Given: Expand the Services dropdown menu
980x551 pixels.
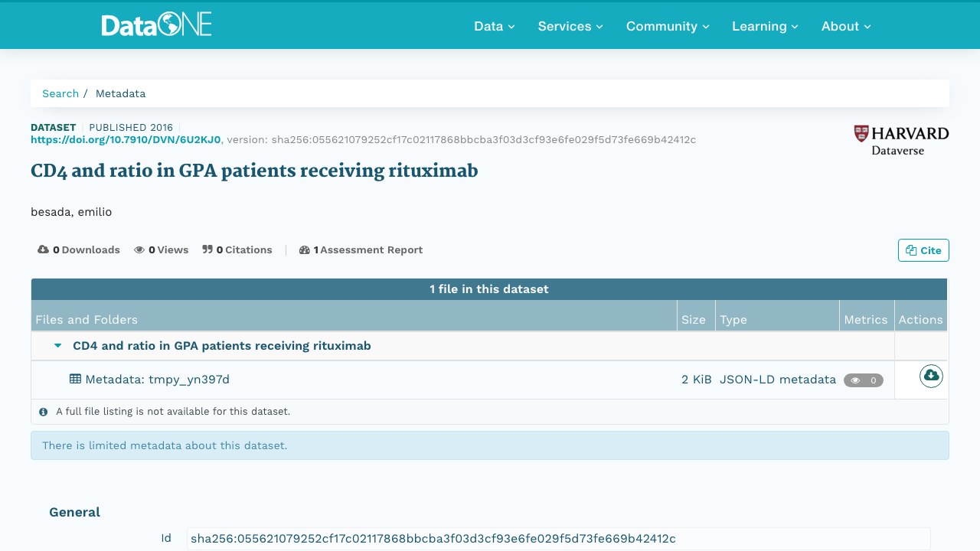Looking at the screenshot, I should (570, 26).
